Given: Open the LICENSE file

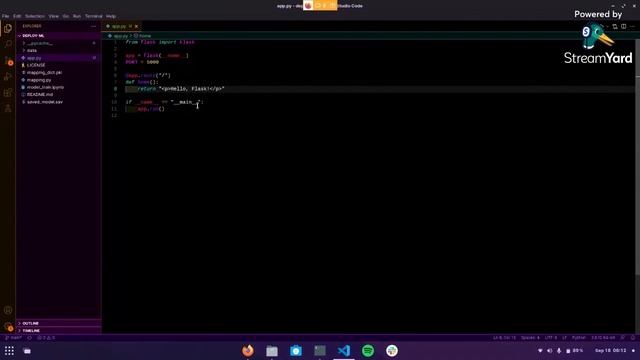Looking at the screenshot, I should click(58, 65).
